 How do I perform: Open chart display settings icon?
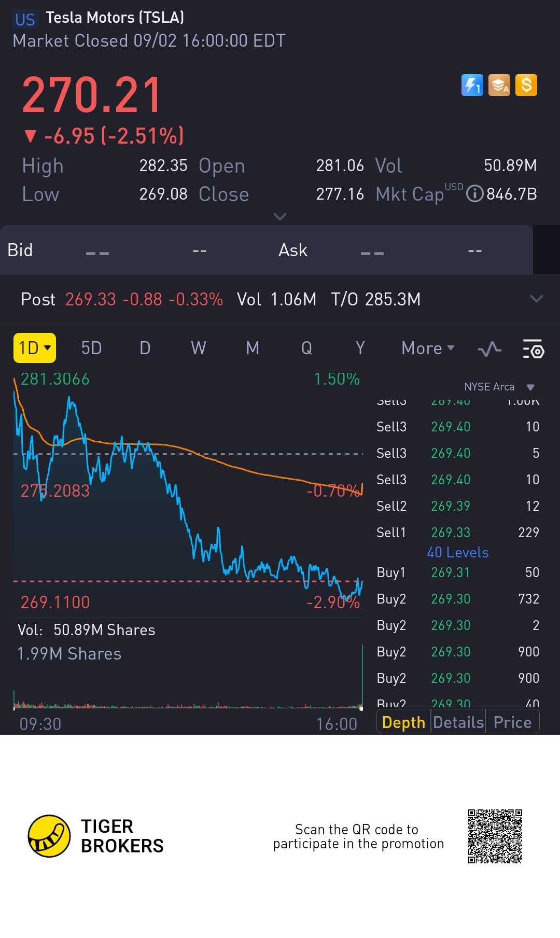(x=533, y=349)
